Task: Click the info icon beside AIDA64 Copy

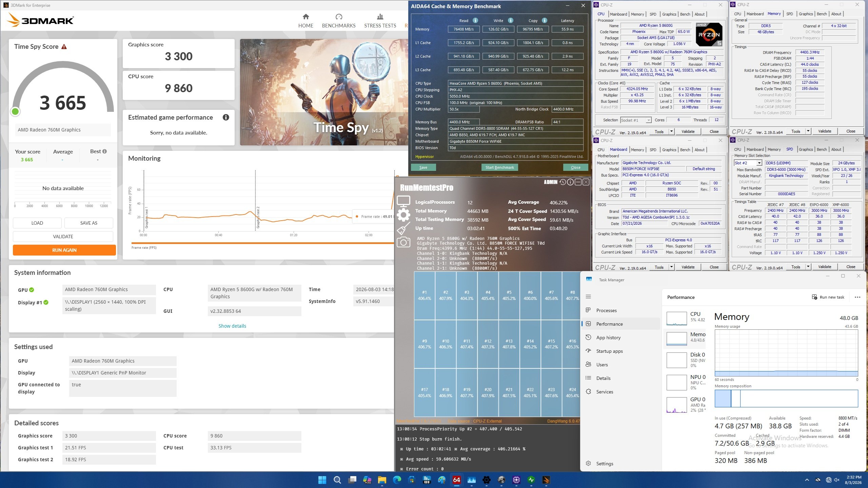Action: [x=545, y=20]
